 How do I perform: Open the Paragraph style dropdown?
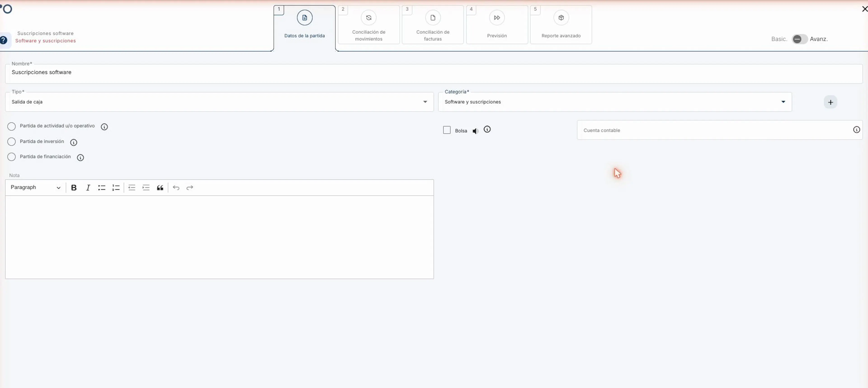click(35, 188)
